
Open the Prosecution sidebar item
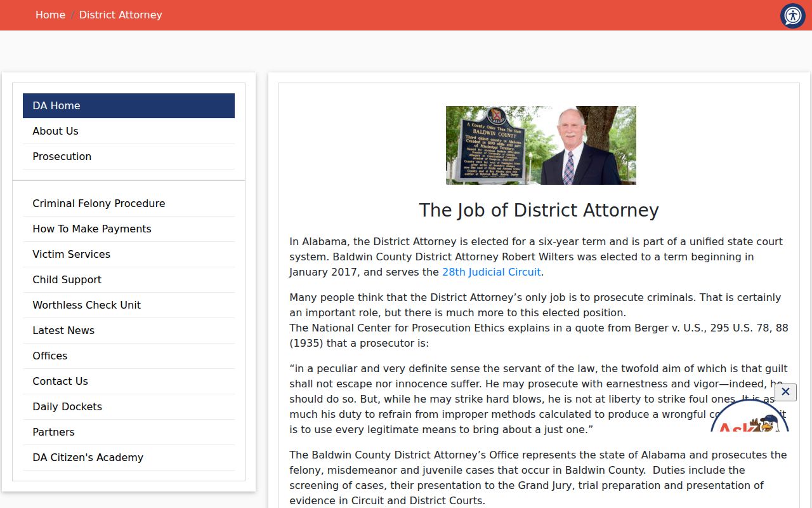point(129,156)
